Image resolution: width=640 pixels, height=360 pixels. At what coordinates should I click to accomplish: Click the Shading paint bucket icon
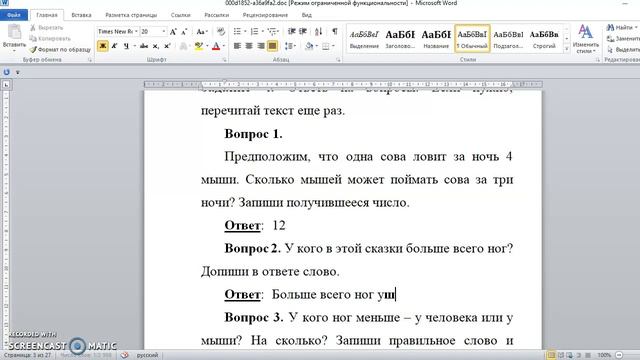[x=309, y=46]
